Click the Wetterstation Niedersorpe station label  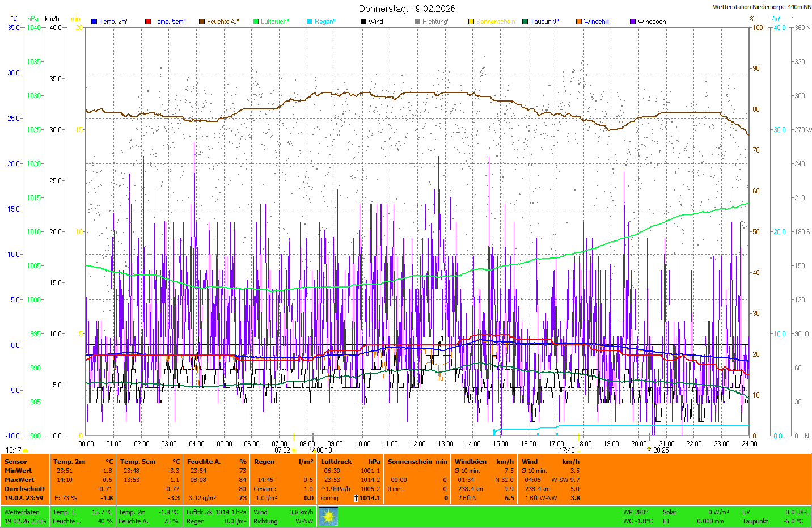[x=762, y=7]
